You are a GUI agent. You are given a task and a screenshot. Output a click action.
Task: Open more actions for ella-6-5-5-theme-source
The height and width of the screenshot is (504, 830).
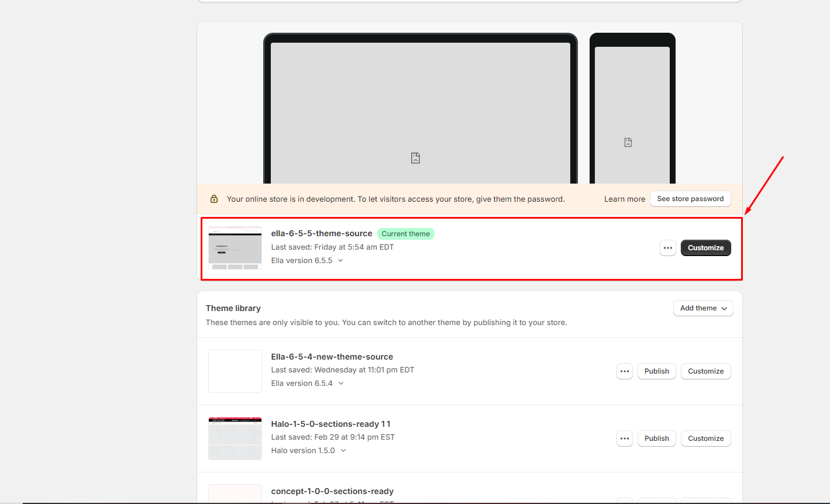pyautogui.click(x=668, y=248)
